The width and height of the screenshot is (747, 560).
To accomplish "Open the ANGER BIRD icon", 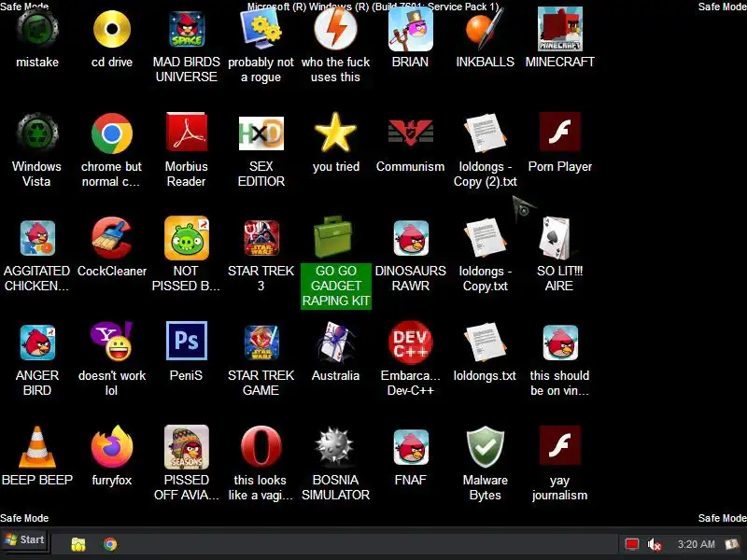I will pyautogui.click(x=37, y=343).
